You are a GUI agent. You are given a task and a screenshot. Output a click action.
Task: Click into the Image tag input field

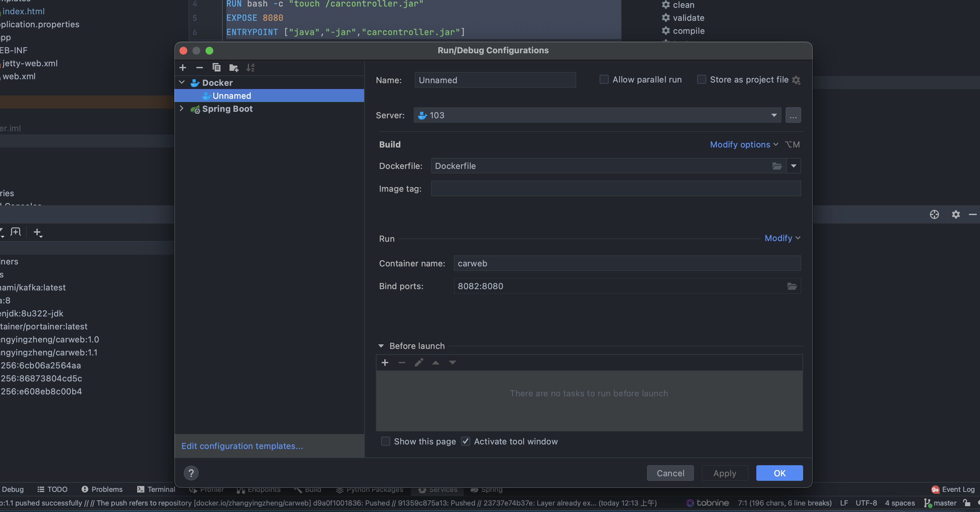tap(616, 188)
